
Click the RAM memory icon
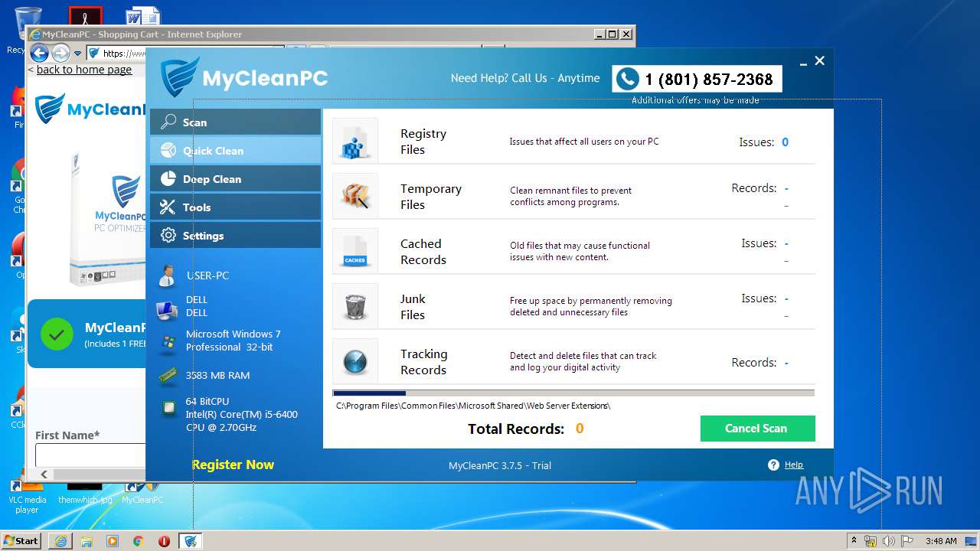(x=168, y=376)
